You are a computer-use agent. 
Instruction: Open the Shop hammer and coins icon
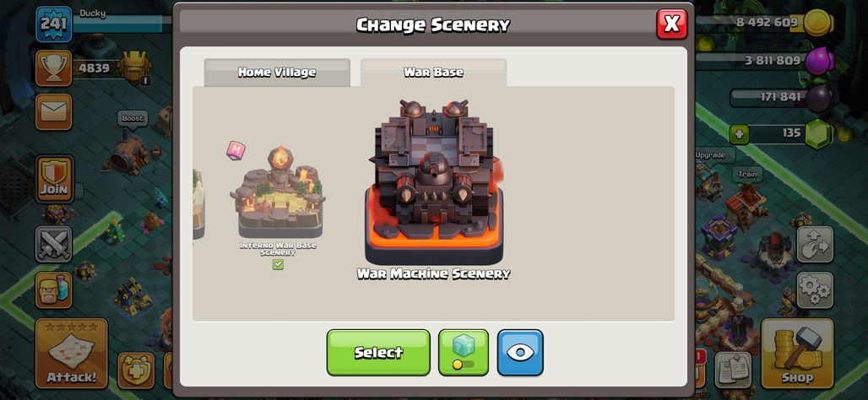click(x=797, y=354)
